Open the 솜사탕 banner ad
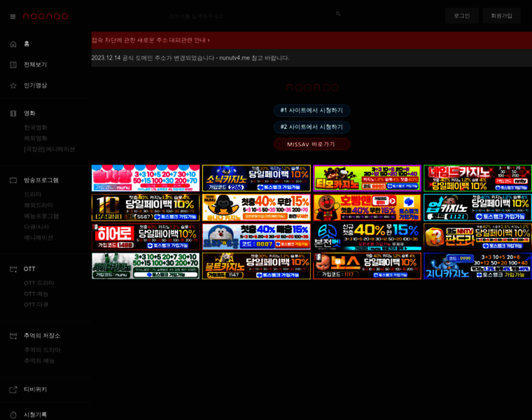This screenshot has height=420, width=532. [146, 178]
